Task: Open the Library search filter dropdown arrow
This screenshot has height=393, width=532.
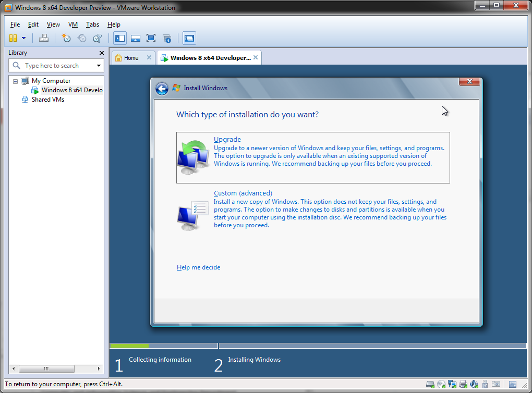Action: tap(99, 66)
